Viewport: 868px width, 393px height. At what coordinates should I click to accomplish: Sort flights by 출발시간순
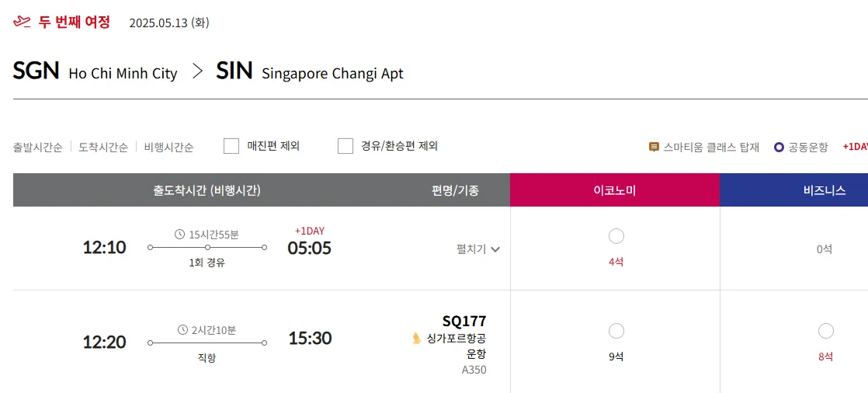[37, 147]
